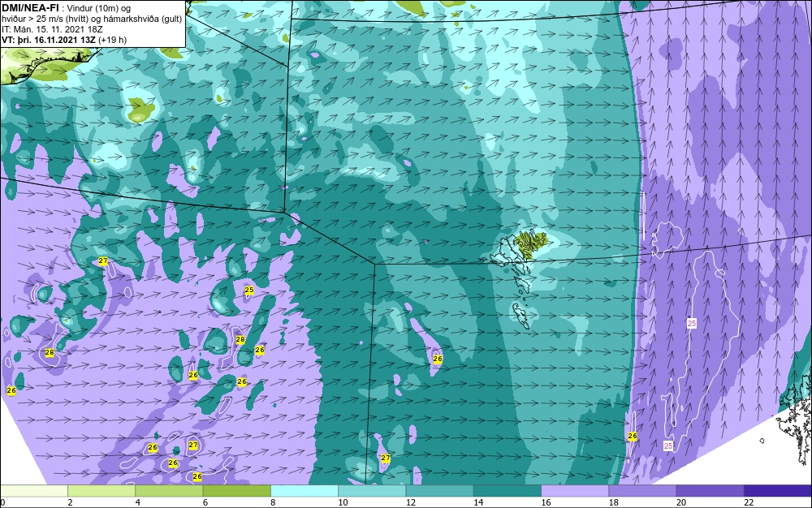Click the 'IT: Mán. 15. 11. 2021 18Z' line
Viewport: 812px width, 508px height.
pyautogui.click(x=52, y=29)
